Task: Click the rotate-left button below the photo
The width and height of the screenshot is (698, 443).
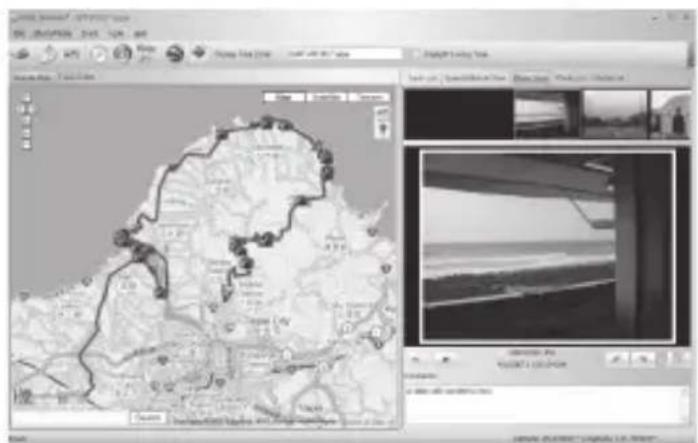Action: click(617, 359)
